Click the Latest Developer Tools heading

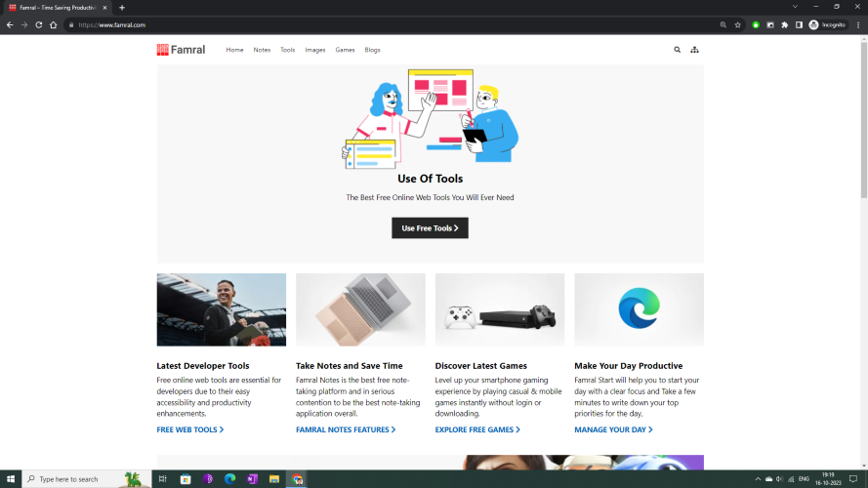click(x=203, y=366)
